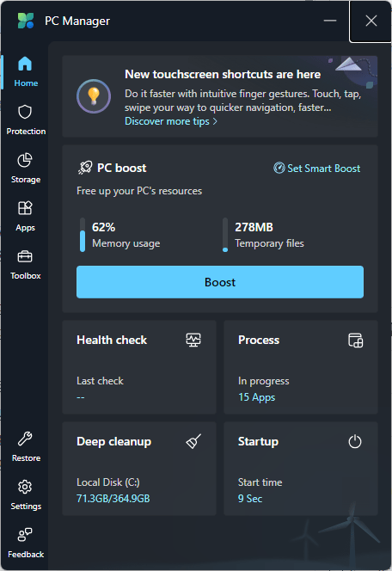Image resolution: width=392 pixels, height=571 pixels.
Task: Click the Startup power icon
Action: click(x=355, y=442)
